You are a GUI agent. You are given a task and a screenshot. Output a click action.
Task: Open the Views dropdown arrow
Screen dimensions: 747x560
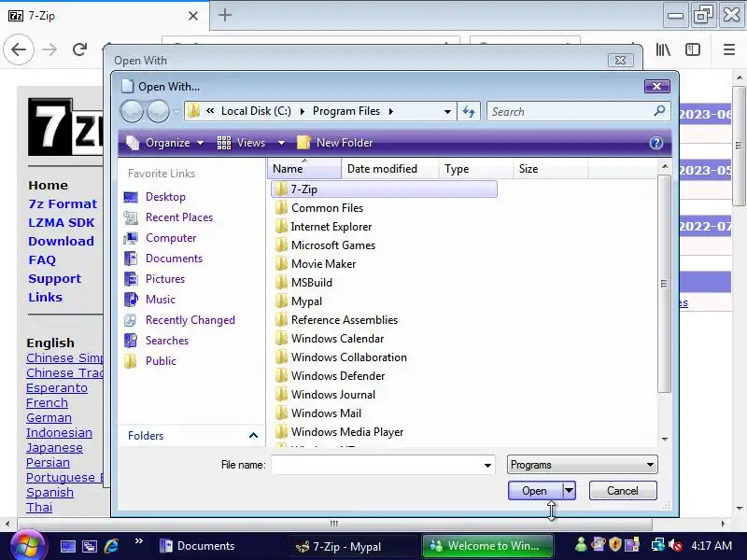tap(281, 143)
